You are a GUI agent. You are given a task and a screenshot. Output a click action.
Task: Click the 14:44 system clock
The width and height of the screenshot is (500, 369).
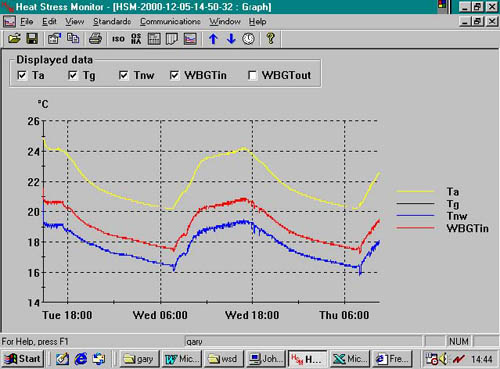[x=482, y=359]
